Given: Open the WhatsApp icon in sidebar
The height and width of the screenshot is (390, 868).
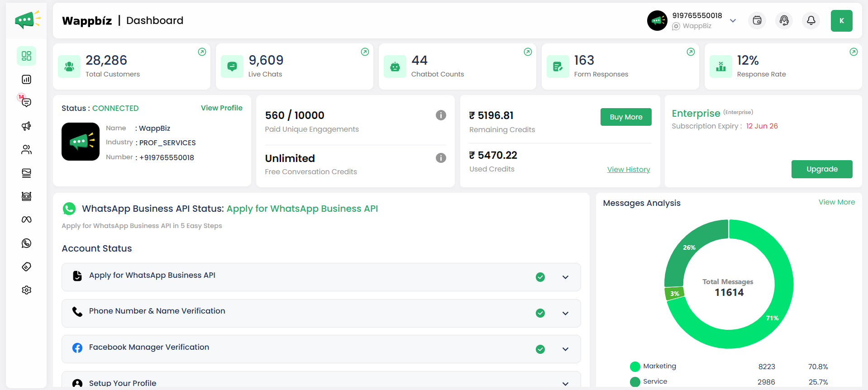Looking at the screenshot, I should 27,243.
